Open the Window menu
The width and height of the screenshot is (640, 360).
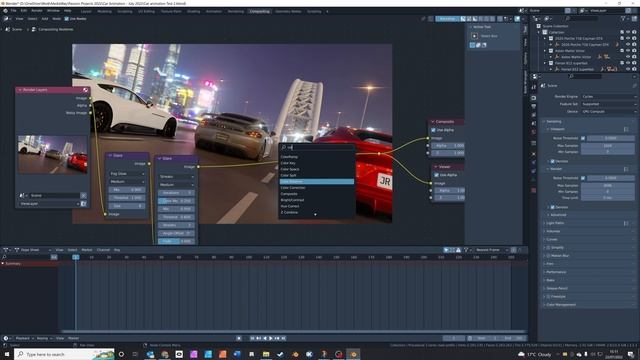tap(53, 11)
